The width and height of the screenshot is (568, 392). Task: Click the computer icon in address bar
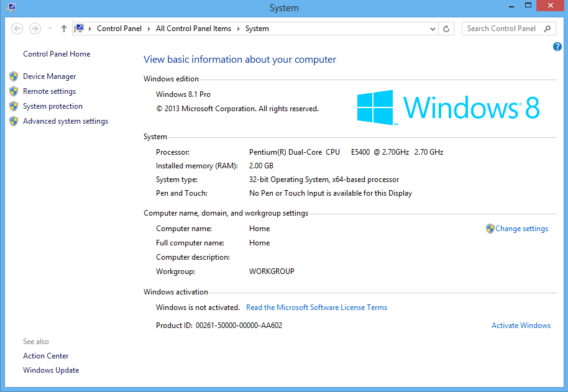point(78,28)
